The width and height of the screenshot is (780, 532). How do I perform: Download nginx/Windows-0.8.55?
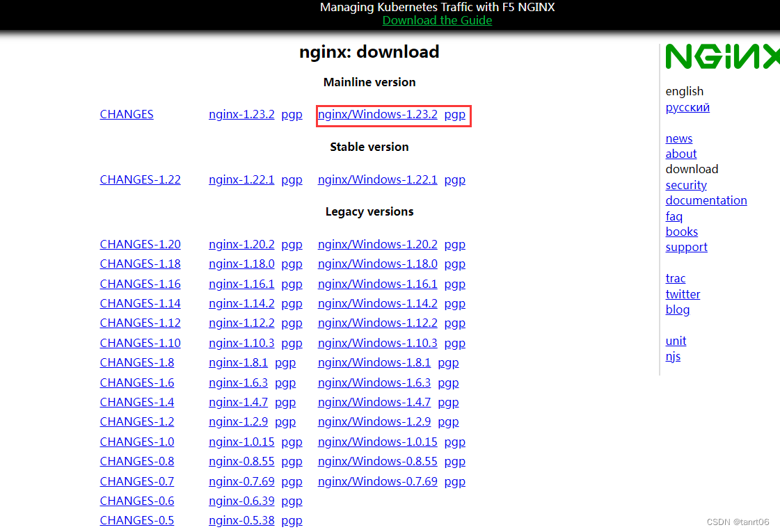pos(378,461)
